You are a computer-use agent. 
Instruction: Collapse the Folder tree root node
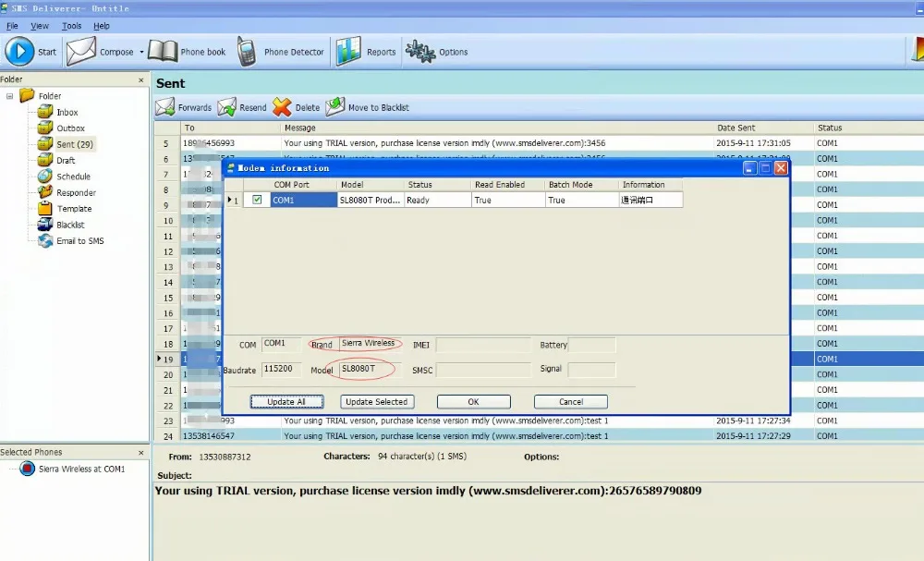pos(10,96)
